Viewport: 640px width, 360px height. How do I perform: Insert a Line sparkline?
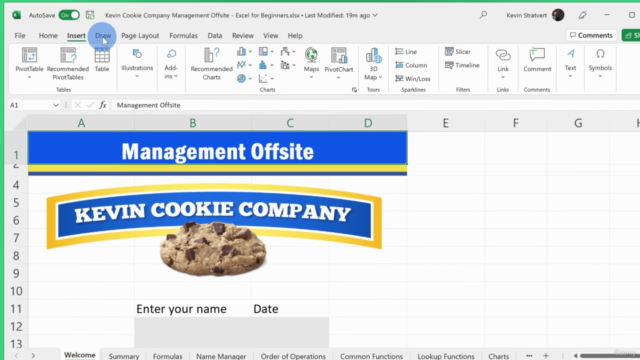point(406,51)
